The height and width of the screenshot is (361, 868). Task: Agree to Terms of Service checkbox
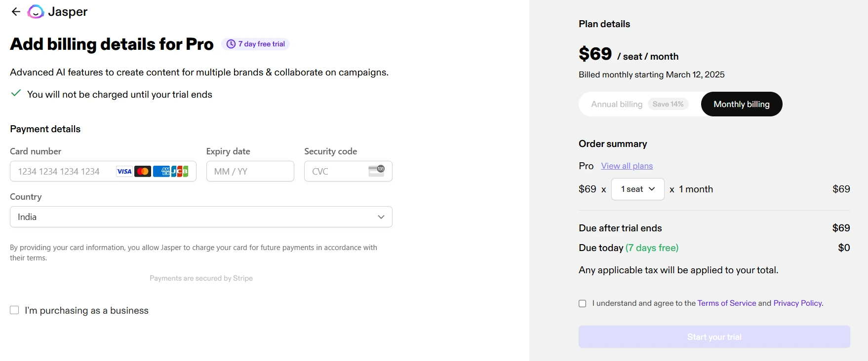(583, 303)
